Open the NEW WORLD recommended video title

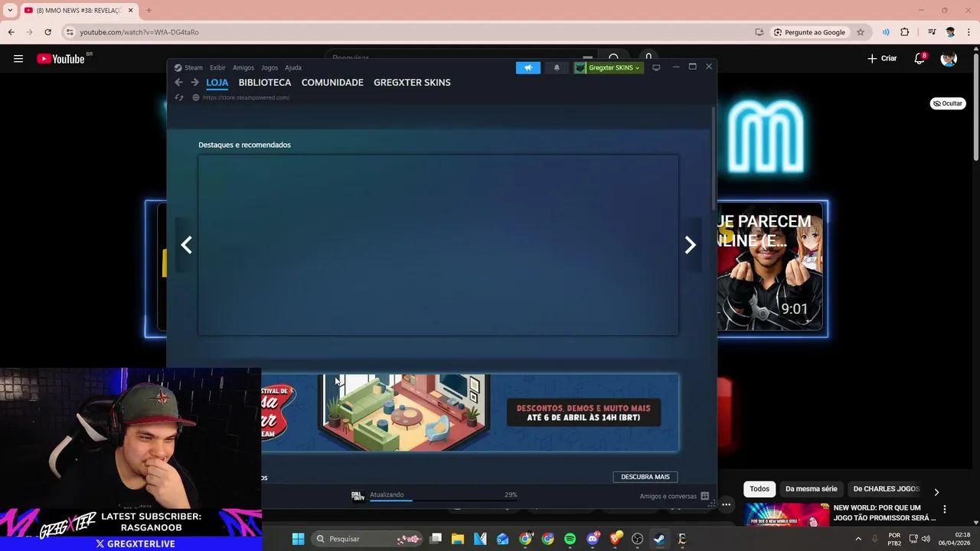click(x=884, y=513)
